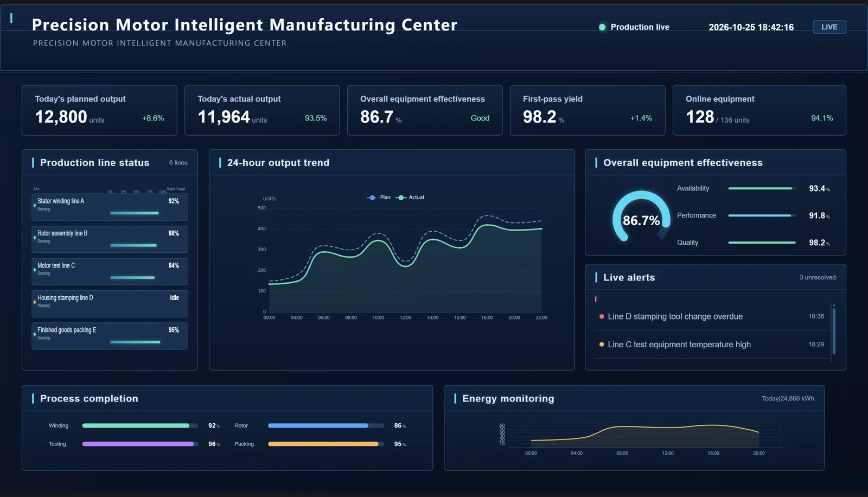Open the Today's planned output card
This screenshot has width=868, height=497.
click(x=99, y=110)
